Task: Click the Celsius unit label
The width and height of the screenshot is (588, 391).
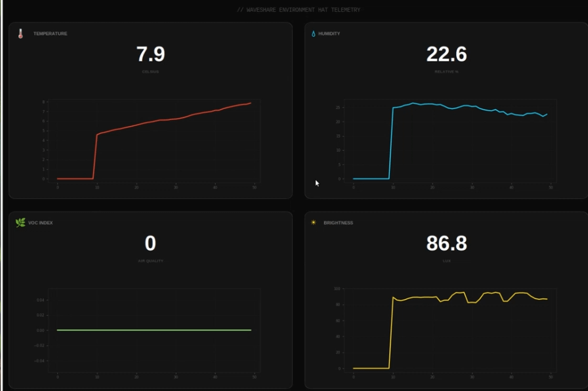Action: pyautogui.click(x=150, y=72)
